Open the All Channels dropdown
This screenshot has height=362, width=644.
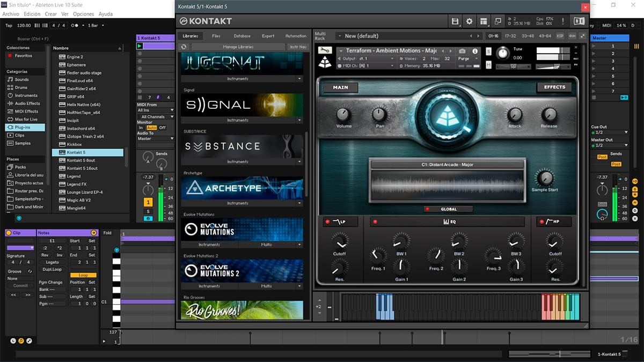156,116
